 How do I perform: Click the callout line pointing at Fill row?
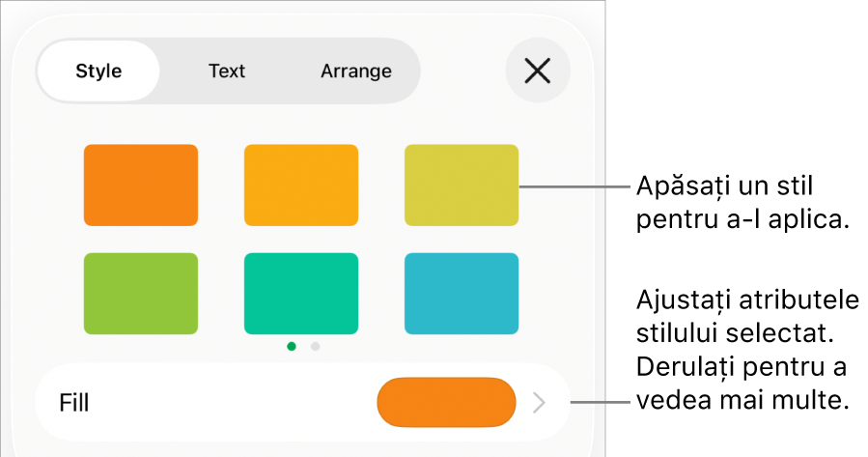click(x=601, y=402)
